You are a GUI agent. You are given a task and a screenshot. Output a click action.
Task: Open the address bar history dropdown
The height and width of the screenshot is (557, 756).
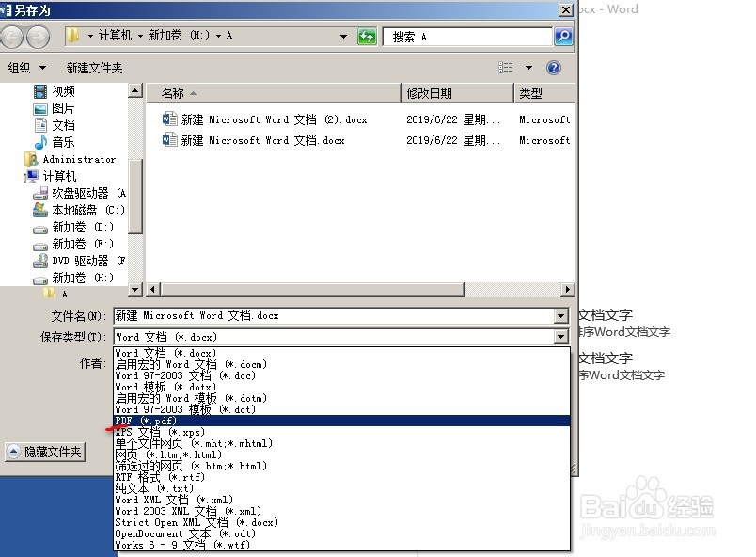coord(343,36)
